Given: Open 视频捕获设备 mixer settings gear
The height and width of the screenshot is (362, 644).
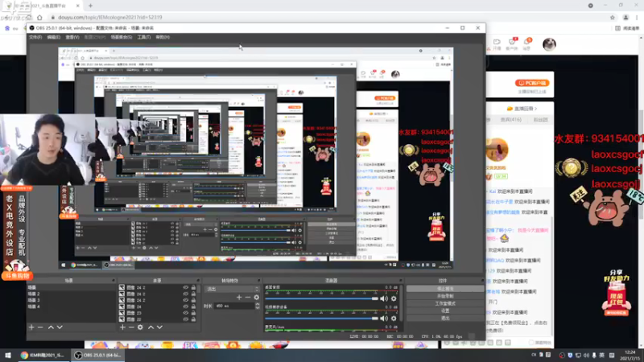Looking at the screenshot, I should click(394, 318).
